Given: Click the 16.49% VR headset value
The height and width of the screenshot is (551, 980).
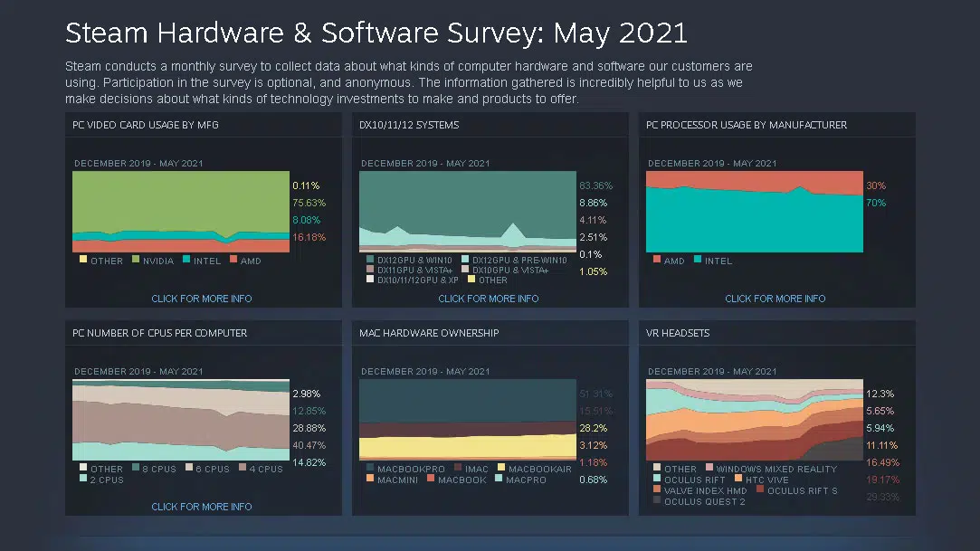Looking at the screenshot, I should pos(882,463).
